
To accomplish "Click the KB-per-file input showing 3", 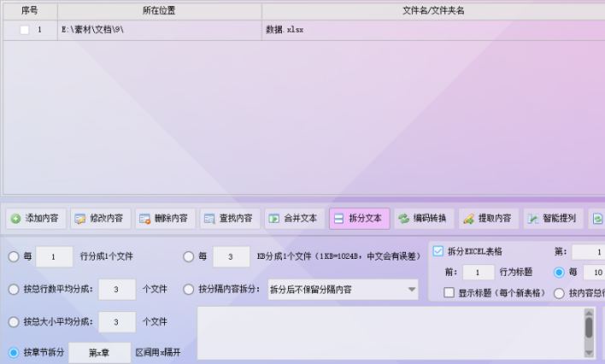I will coord(232,256).
